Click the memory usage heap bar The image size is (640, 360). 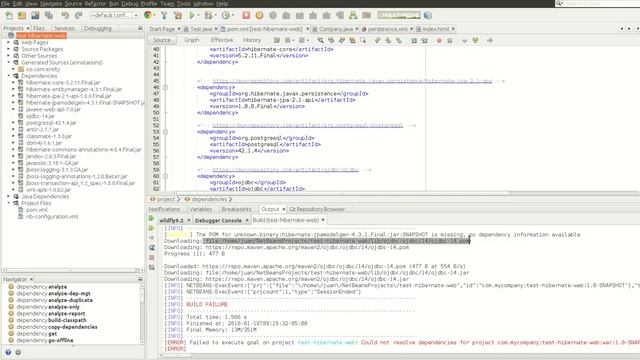coord(398,16)
